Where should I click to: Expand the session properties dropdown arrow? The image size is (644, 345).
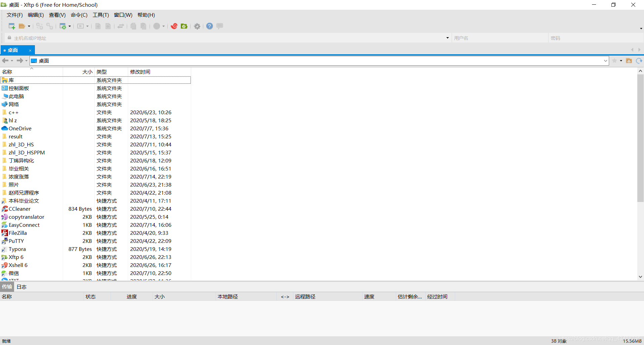(x=70, y=26)
